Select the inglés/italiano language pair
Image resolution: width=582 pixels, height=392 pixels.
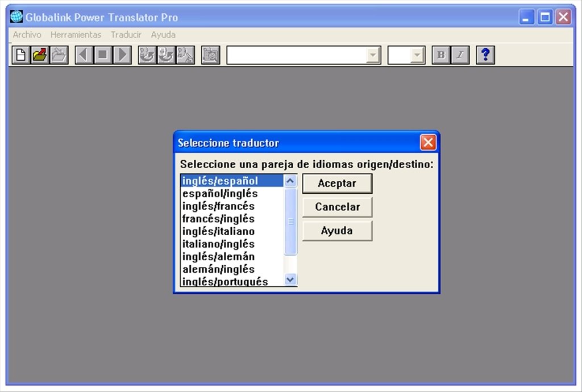[232, 231]
